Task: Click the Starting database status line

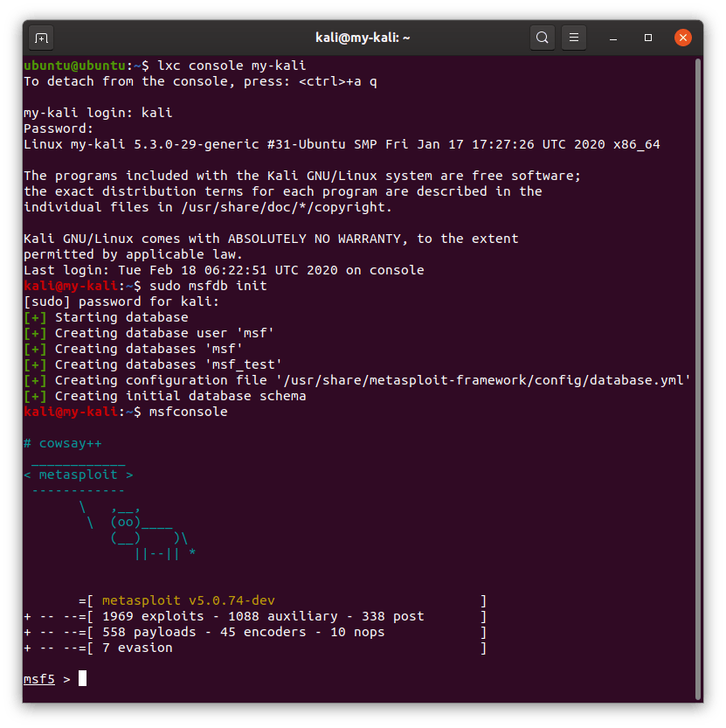Action: 121,317
